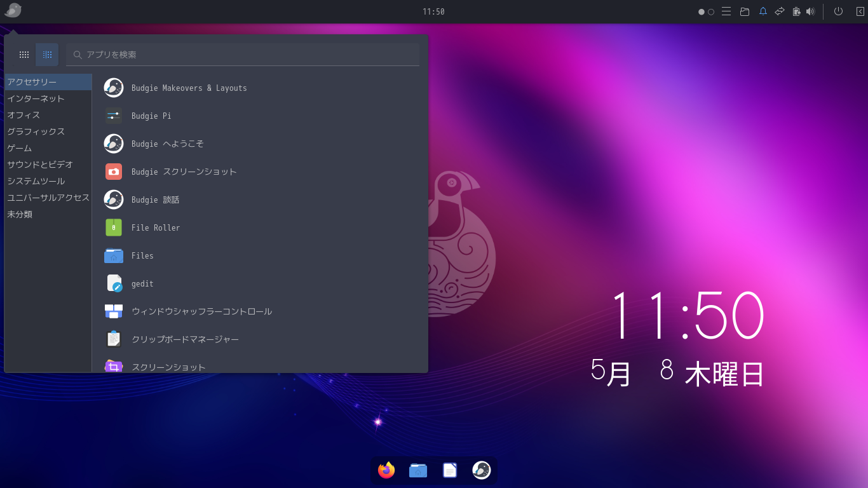The height and width of the screenshot is (488, 868).
Task: Open the hamburger menu in the top panel
Action: [726, 11]
